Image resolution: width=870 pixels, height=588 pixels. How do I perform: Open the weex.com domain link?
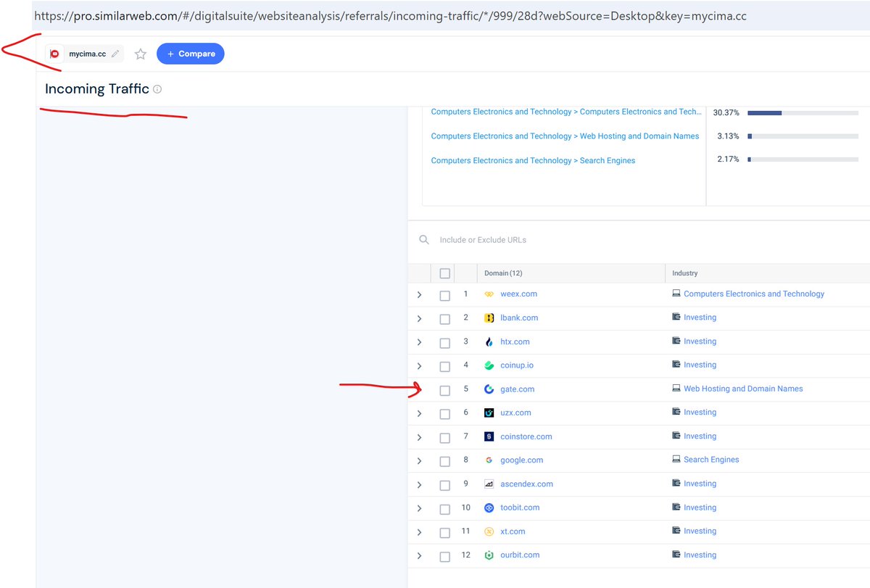518,294
